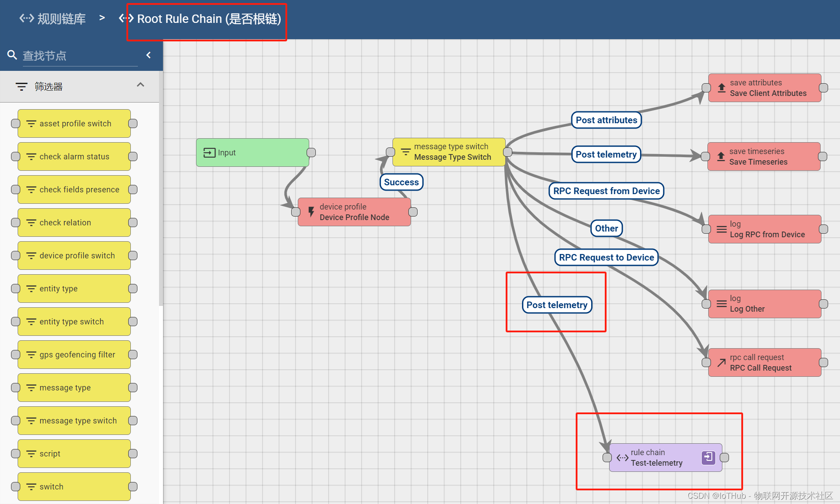The width and height of the screenshot is (840, 504).
Task: Click the search magnifier icon
Action: (x=12, y=55)
